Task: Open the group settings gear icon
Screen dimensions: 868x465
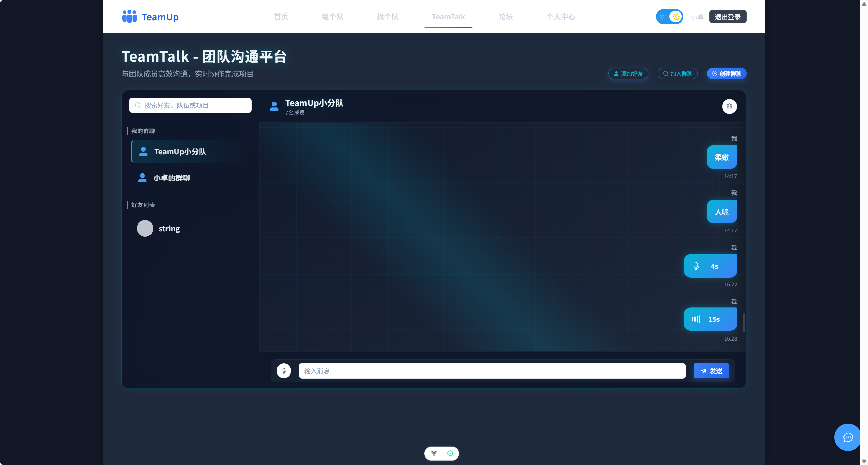Action: pyautogui.click(x=729, y=106)
